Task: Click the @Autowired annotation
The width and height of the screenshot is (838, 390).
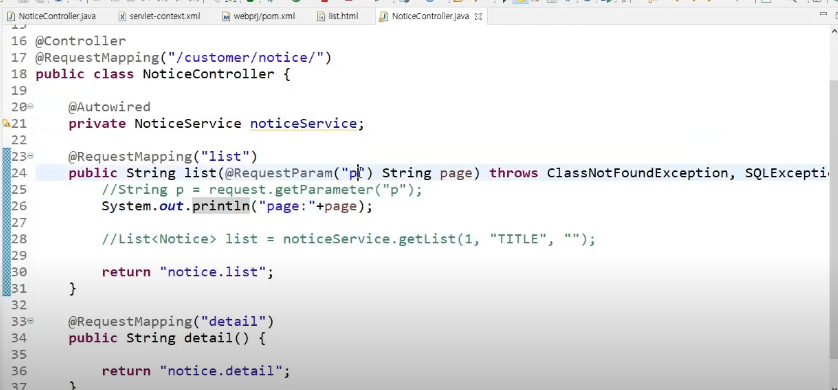Action: point(110,107)
